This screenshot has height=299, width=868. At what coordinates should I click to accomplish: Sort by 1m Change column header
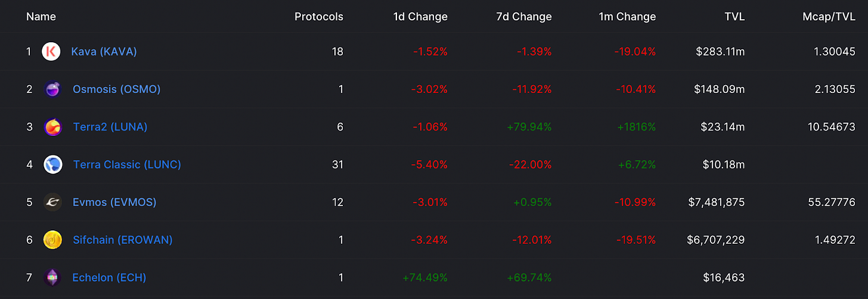click(627, 17)
